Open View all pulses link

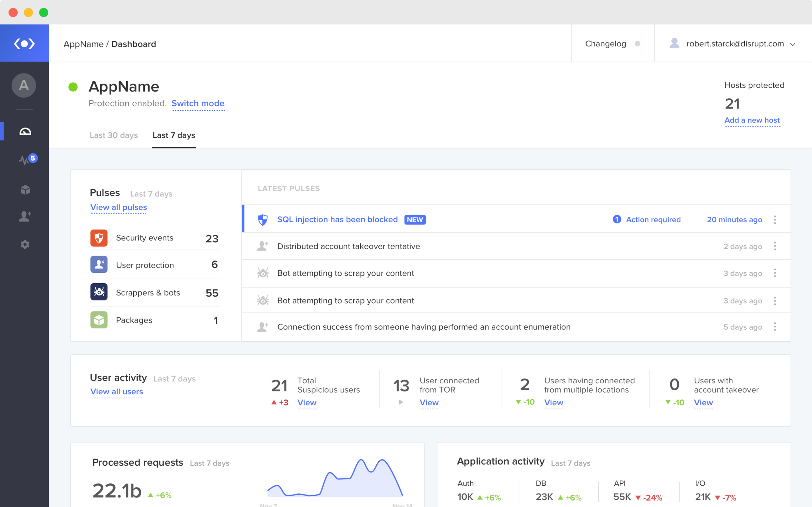[x=118, y=208]
